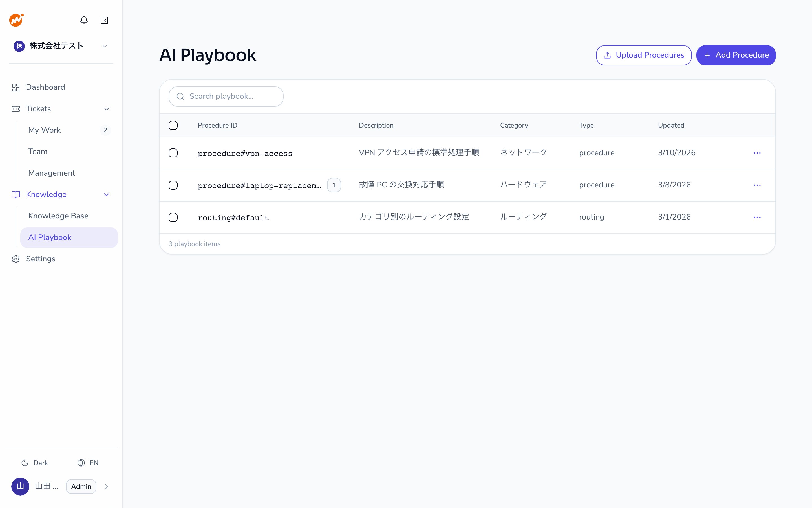Viewport: 812px width, 508px height.
Task: Click the Tickets ticket icon
Action: tap(16, 109)
